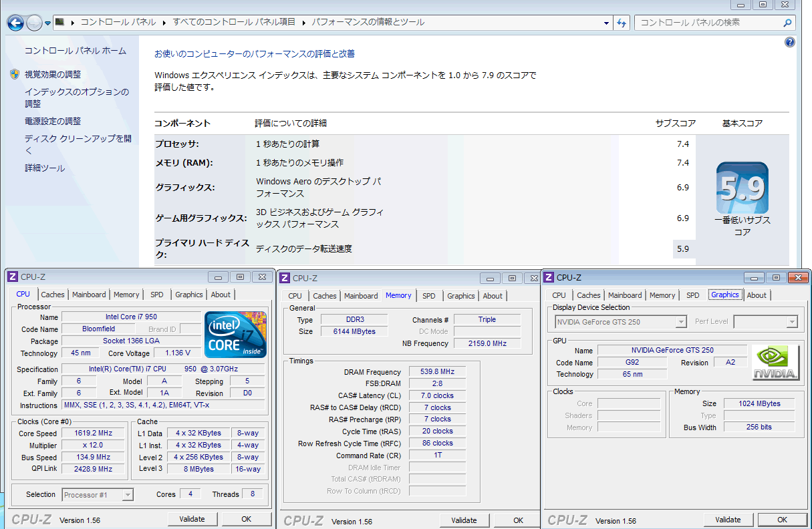Click Validate in the left CPU-Z window
This screenshot has width=812, height=529.
tap(192, 519)
